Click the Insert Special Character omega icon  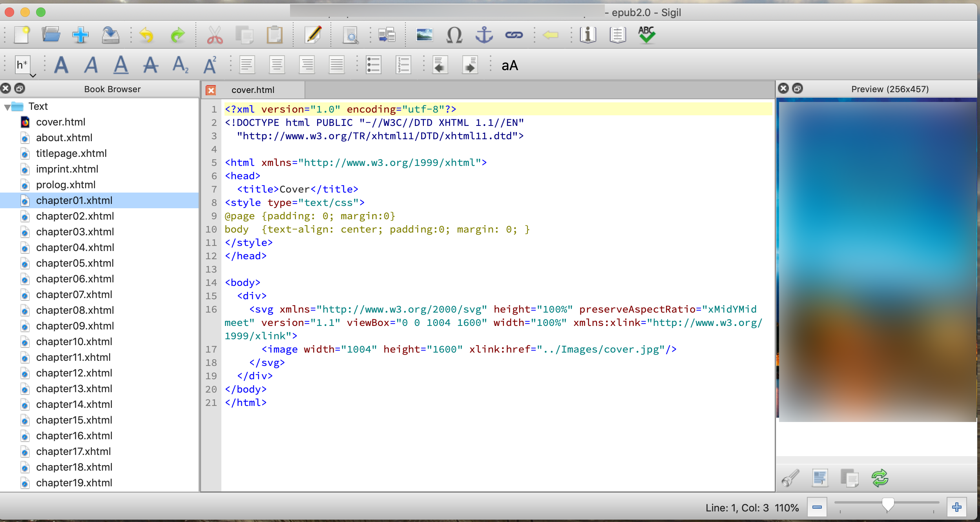point(454,35)
